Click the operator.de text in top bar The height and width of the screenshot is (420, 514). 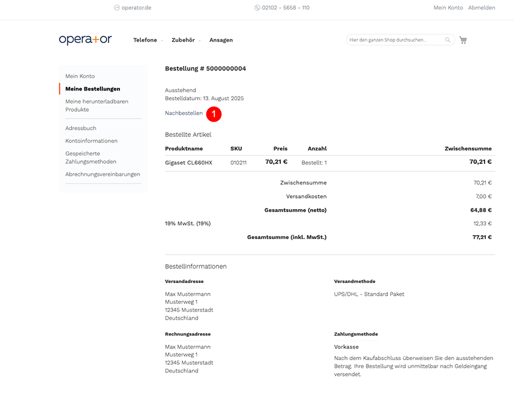point(136,7)
